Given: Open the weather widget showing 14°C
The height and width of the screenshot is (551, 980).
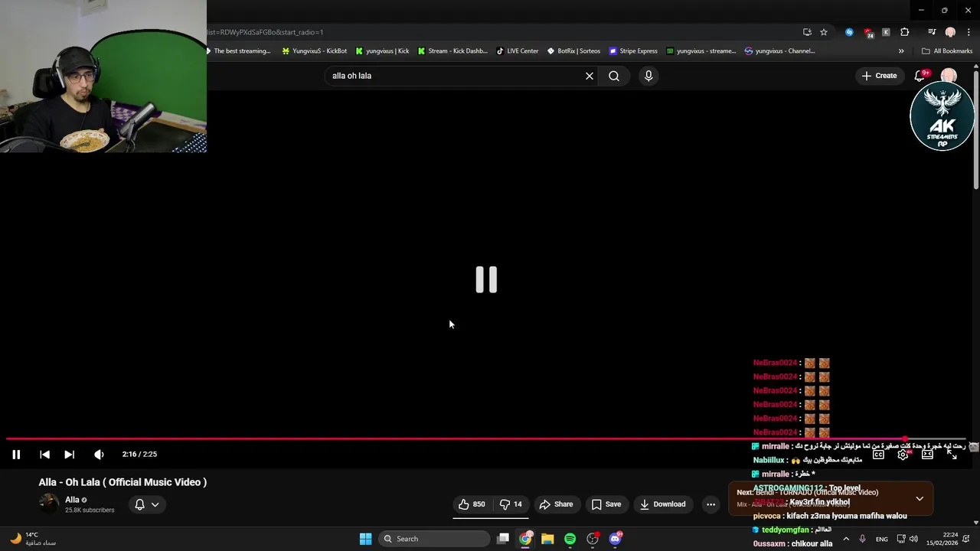Looking at the screenshot, I should [34, 539].
